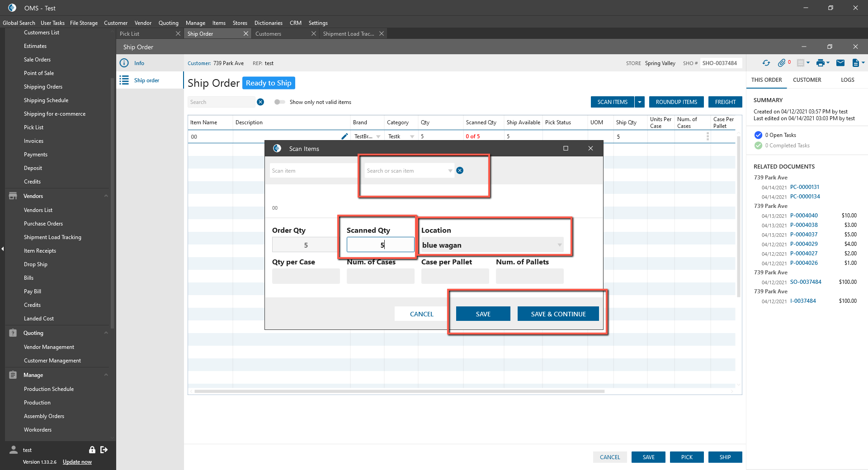Click the Scan item input field

pos(313,171)
